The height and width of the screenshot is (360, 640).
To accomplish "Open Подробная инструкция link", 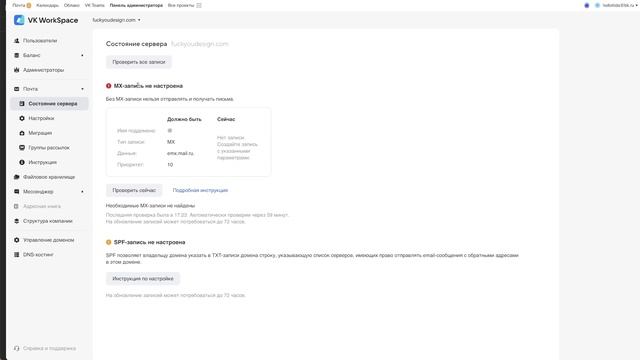I will click(200, 190).
